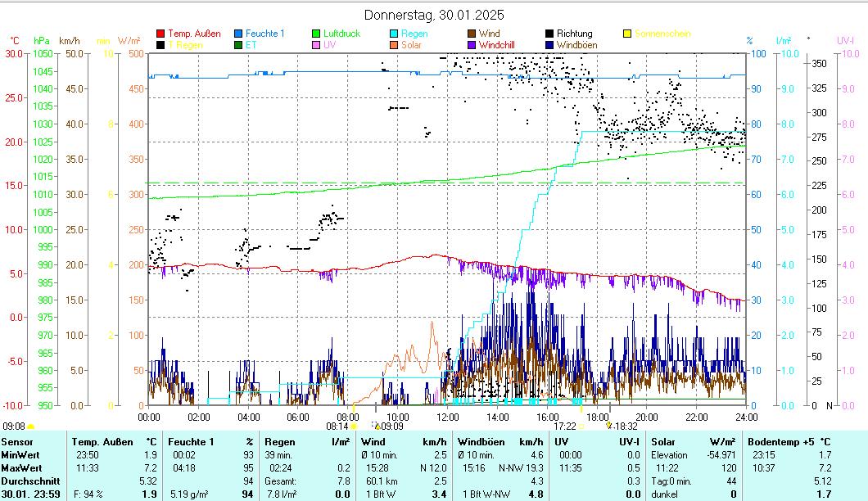Image resolution: width=868 pixels, height=501 pixels.
Task: Click the dark blue Windböen legend square
Action: pos(549,45)
